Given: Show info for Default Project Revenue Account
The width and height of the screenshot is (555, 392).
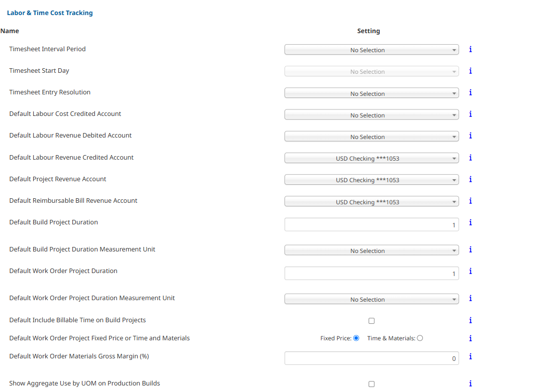Looking at the screenshot, I should 471,179.
